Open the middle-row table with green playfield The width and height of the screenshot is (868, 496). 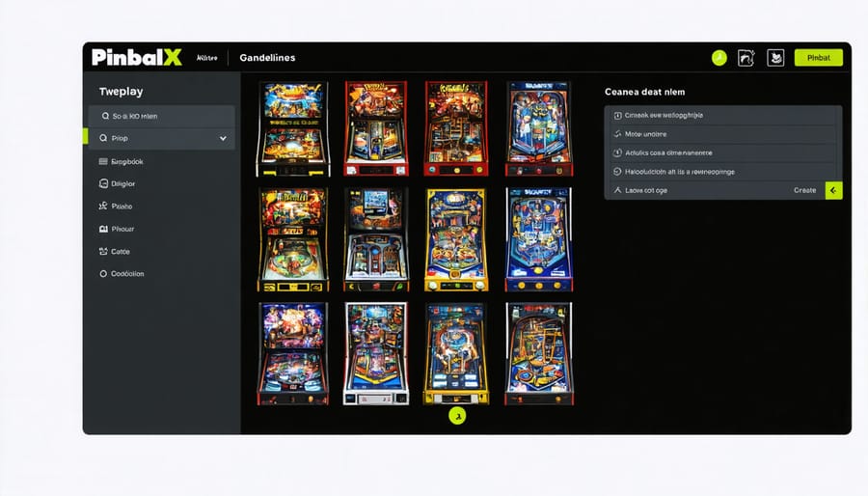click(x=293, y=239)
